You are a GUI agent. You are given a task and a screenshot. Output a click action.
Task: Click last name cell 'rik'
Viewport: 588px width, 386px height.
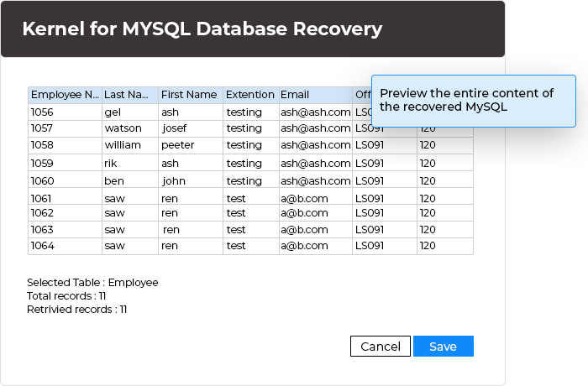(x=130, y=163)
